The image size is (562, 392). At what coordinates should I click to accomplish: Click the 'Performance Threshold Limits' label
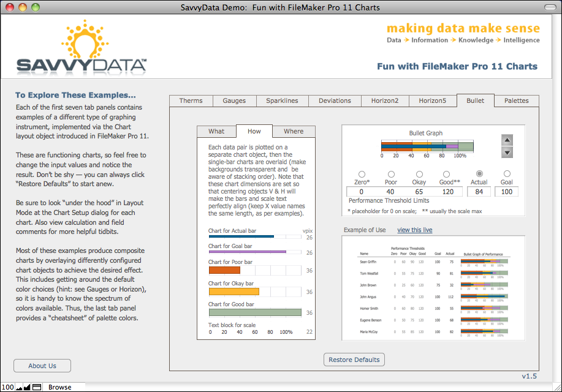coord(389,201)
